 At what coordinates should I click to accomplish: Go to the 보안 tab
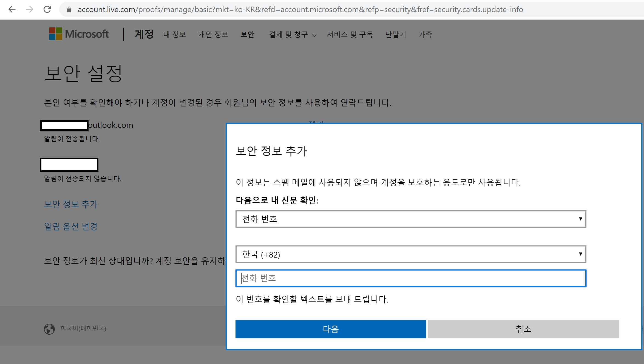[247, 35]
